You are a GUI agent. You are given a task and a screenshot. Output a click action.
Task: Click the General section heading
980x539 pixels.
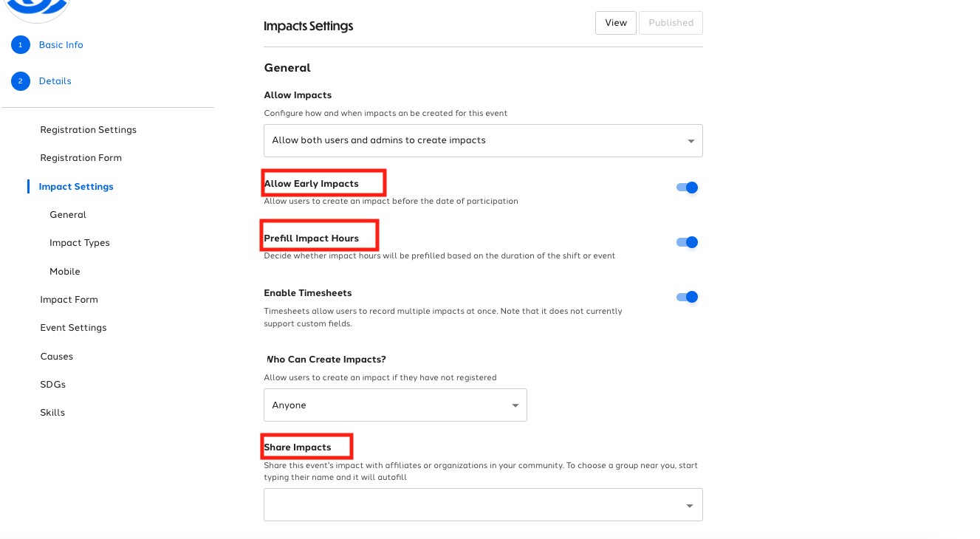pyautogui.click(x=287, y=68)
